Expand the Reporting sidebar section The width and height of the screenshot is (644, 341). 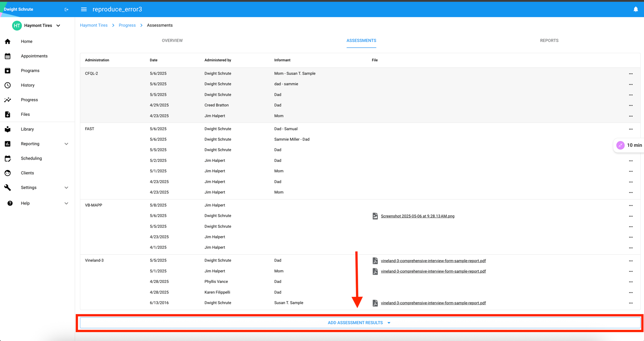click(66, 144)
